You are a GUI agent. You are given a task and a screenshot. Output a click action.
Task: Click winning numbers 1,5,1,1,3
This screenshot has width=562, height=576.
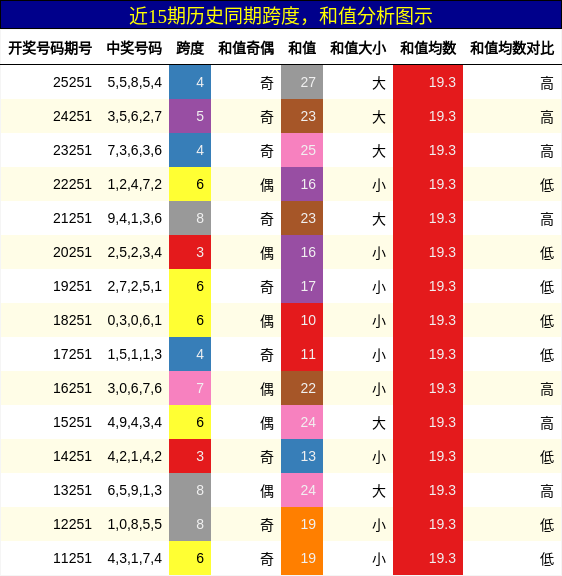(x=134, y=354)
